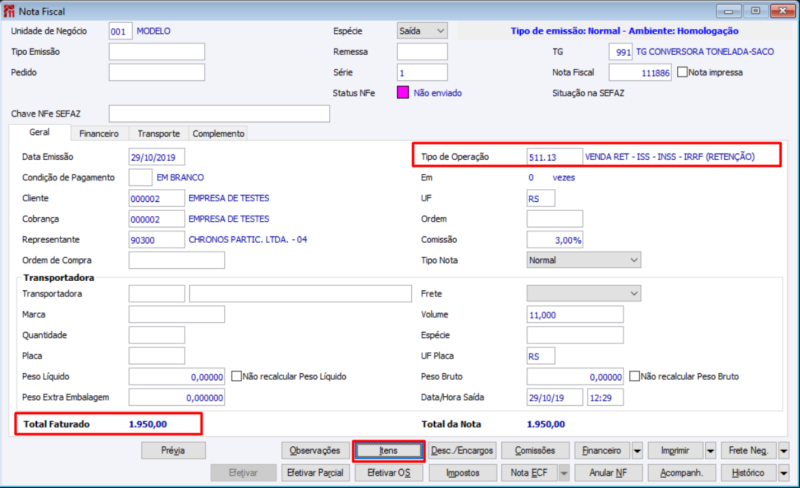The width and height of the screenshot is (800, 488).
Task: Click the Chave NFe SEFAZ field
Action: [219, 113]
